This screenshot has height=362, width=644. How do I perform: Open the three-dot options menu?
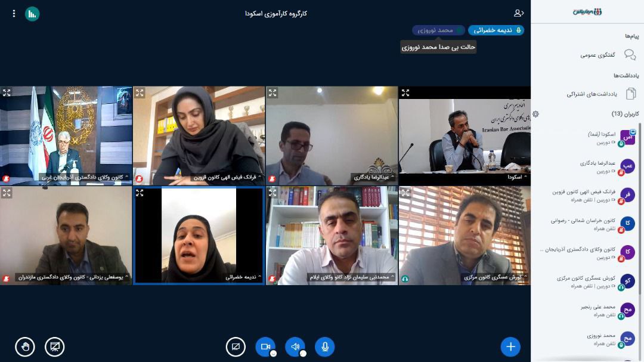coord(14,14)
